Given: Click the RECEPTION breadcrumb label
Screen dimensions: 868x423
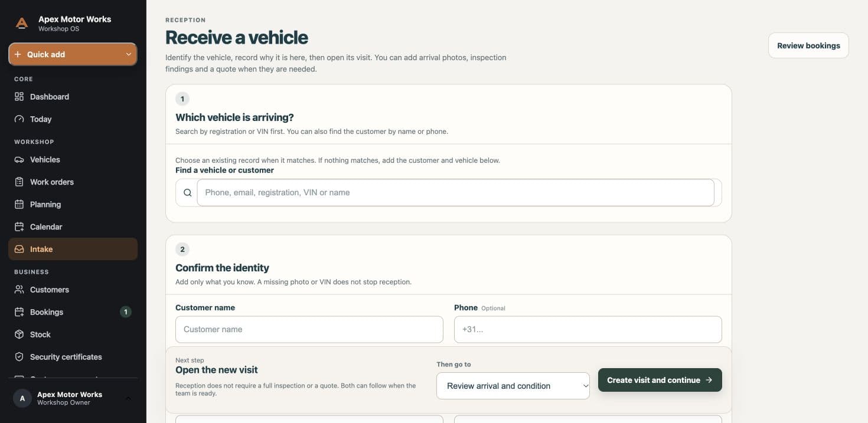Looking at the screenshot, I should point(185,20).
